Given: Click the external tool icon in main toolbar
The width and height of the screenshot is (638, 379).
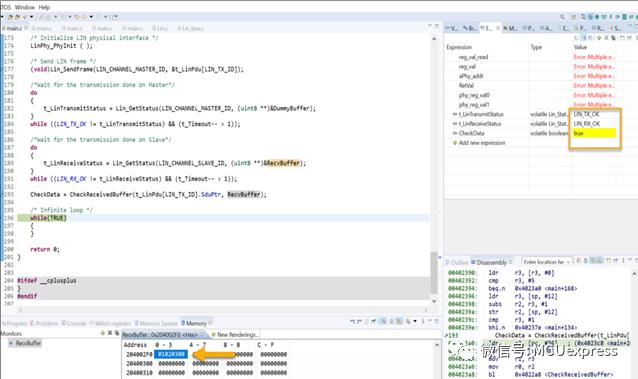Looking at the screenshot, I should (x=25, y=17).
